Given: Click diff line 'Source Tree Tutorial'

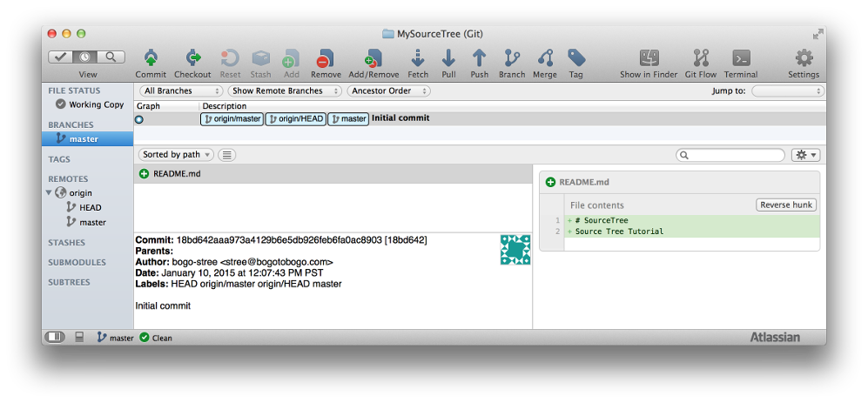Looking at the screenshot, I should [691, 232].
